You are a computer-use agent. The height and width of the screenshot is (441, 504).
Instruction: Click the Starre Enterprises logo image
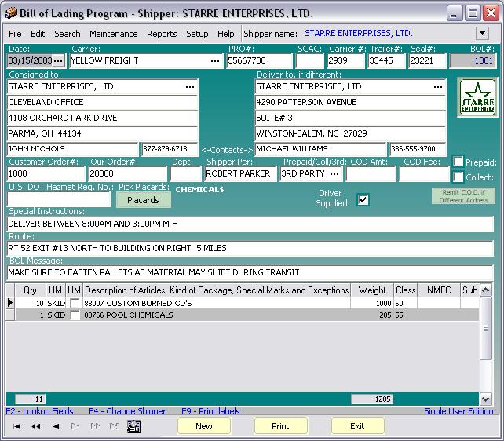pyautogui.click(x=477, y=97)
